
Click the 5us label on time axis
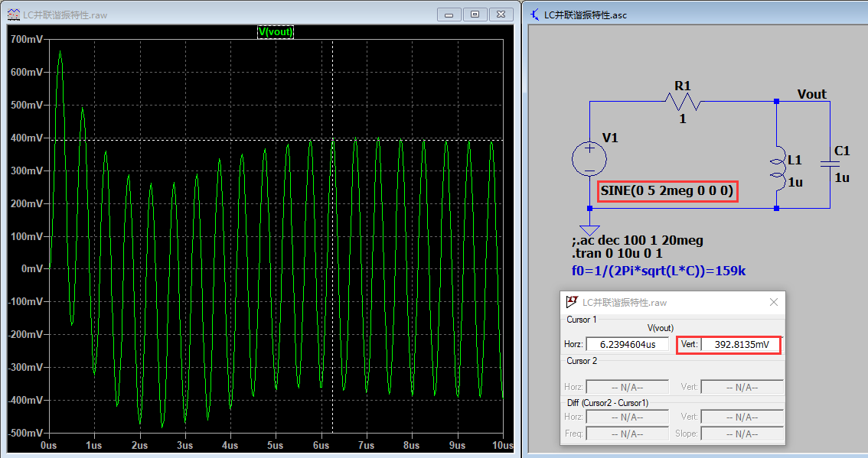coord(275,445)
